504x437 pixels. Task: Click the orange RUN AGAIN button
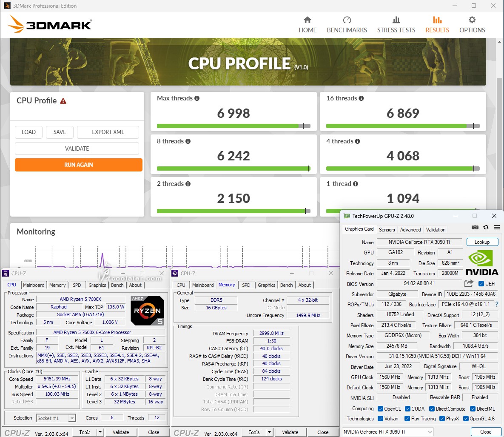78,165
